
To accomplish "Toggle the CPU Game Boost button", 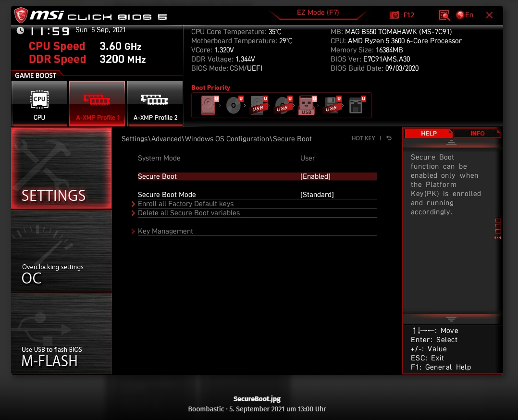I will [39, 103].
